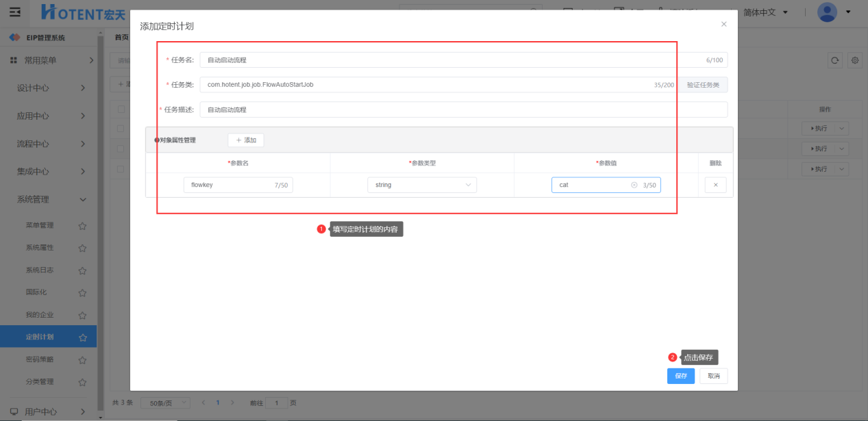
Task: Click the monitor icon beside 用户中心
Action: (14, 411)
